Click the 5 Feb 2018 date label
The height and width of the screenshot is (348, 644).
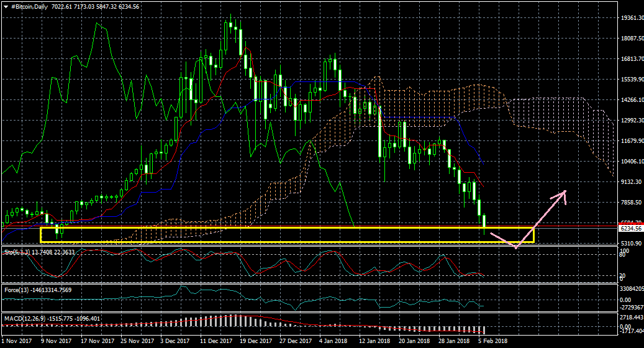pos(492,341)
